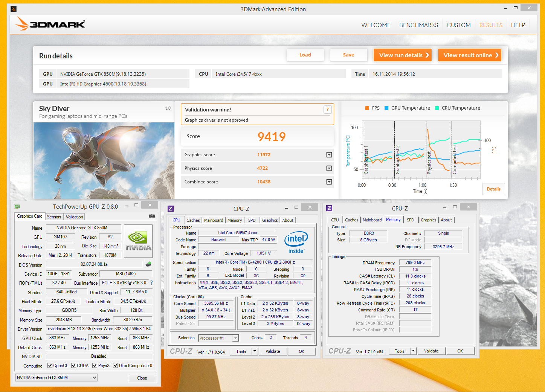This screenshot has width=545, height=392.
Task: Click the CPU-Z title bar icon of CPU window
Action: click(x=171, y=209)
